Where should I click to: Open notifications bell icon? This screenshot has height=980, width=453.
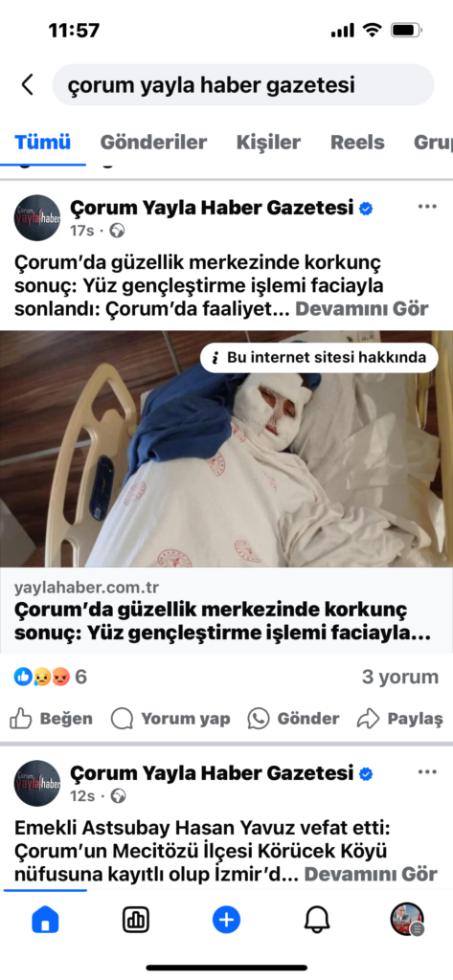pyautogui.click(x=317, y=920)
